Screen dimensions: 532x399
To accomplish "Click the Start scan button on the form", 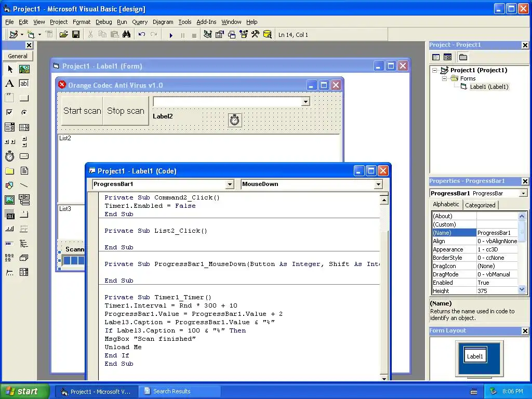I will 82,111.
